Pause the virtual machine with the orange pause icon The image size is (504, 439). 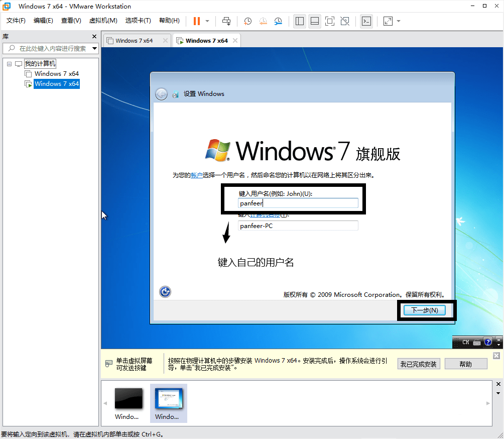pos(197,21)
